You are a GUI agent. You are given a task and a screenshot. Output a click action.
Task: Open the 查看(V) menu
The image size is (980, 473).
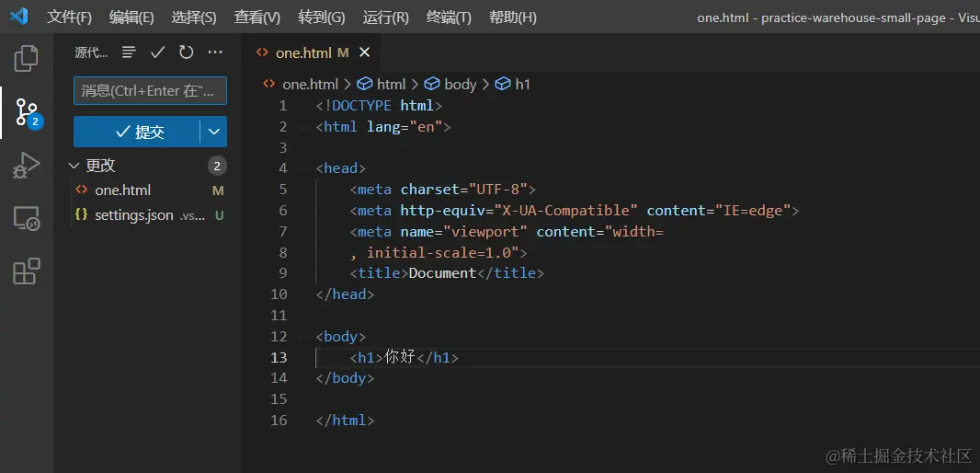pyautogui.click(x=256, y=17)
